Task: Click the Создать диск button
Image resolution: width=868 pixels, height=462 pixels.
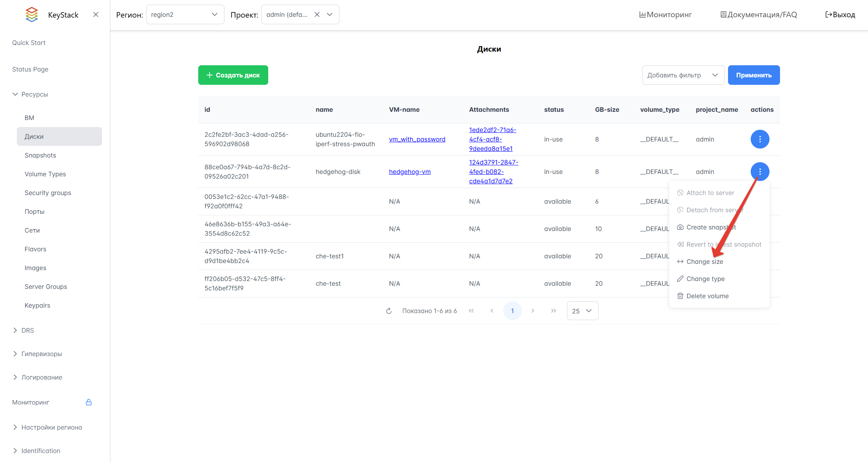Action: pos(233,75)
